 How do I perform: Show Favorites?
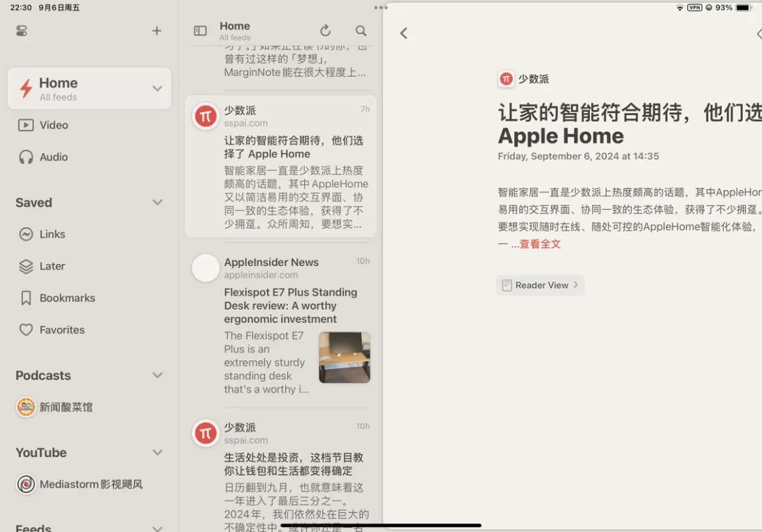point(90,330)
